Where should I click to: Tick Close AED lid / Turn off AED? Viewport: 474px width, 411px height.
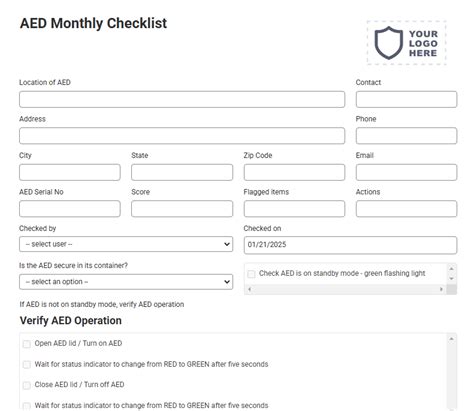27,385
